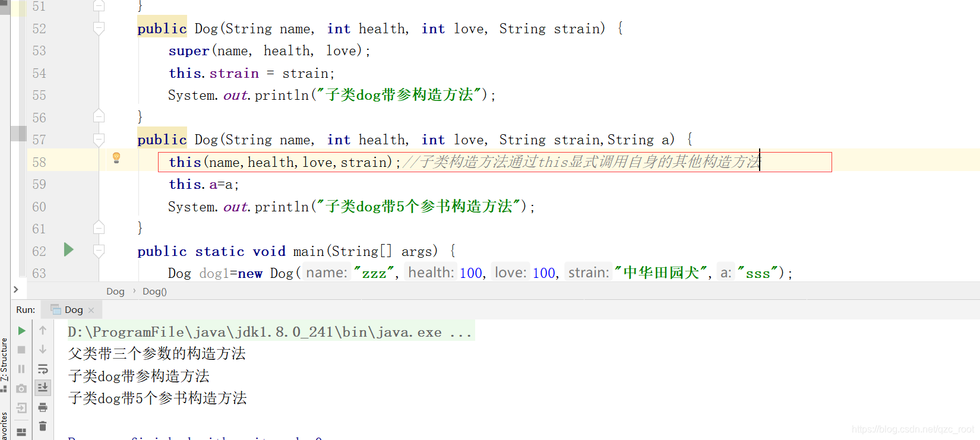Clear console with the trash icon
The height and width of the screenshot is (440, 980).
[43, 426]
